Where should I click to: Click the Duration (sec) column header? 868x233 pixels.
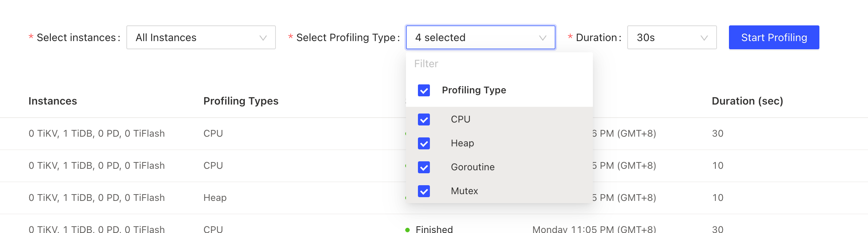point(747,101)
